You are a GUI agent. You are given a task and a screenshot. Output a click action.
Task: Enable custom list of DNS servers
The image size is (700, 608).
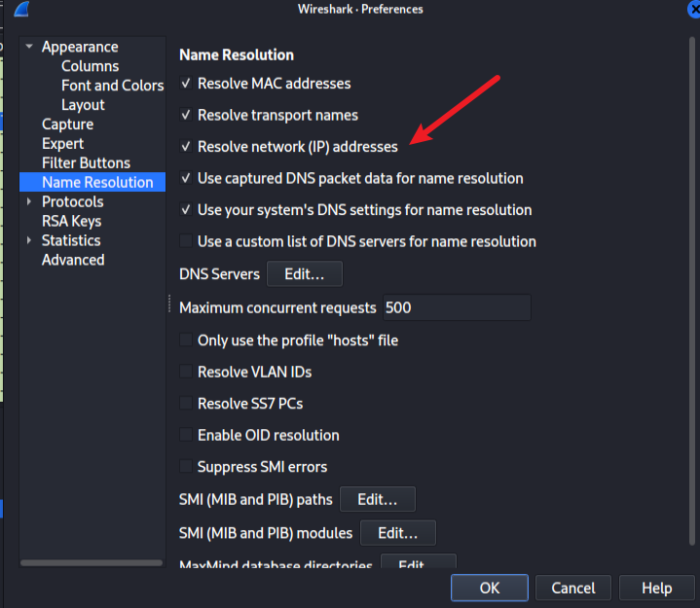[x=186, y=241]
